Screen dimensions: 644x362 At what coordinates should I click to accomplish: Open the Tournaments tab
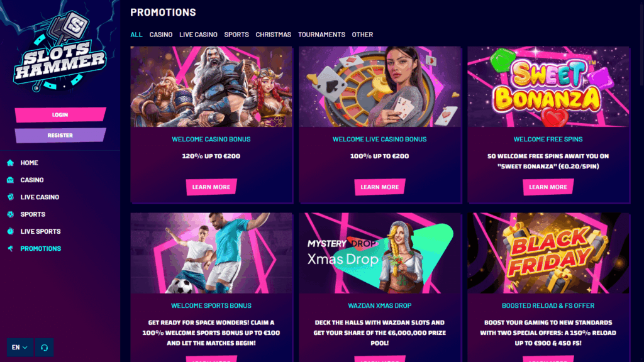click(321, 35)
